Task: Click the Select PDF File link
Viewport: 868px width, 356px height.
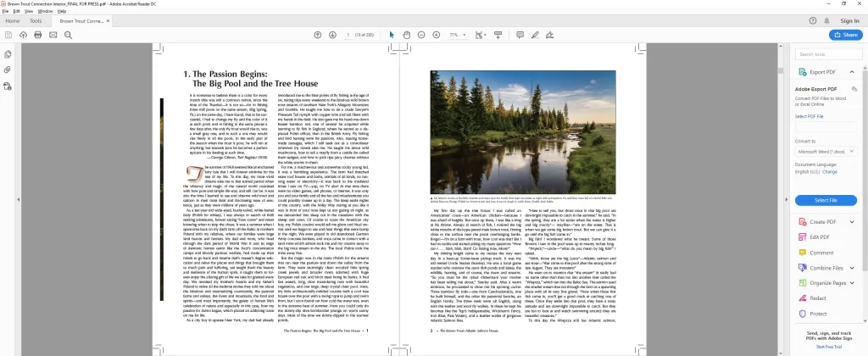Action: [809, 116]
